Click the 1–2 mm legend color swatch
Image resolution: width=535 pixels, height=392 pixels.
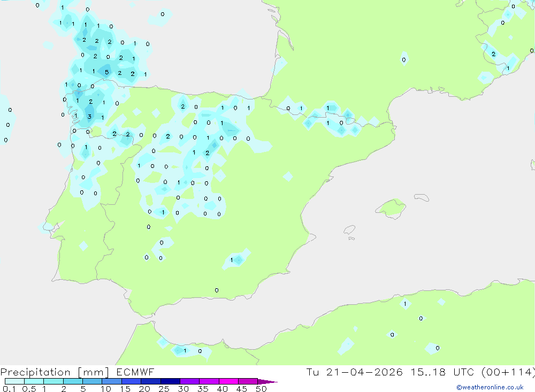click(53, 381)
